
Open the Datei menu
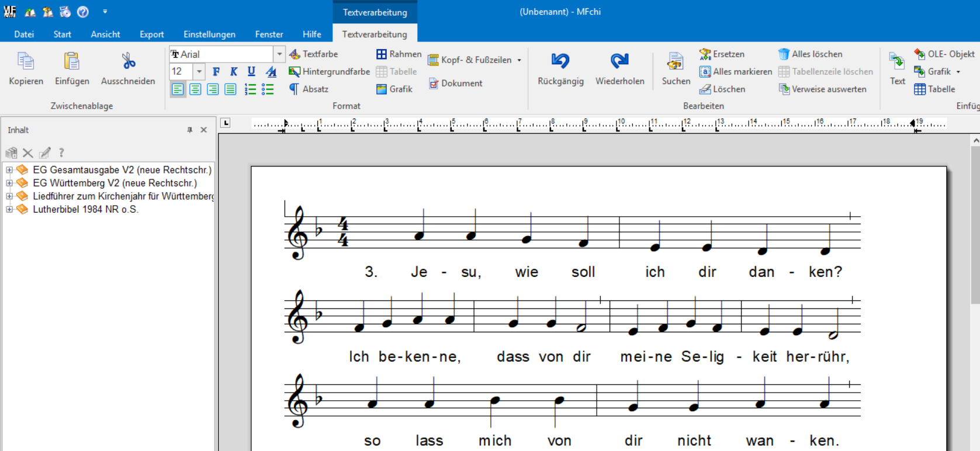(x=24, y=34)
